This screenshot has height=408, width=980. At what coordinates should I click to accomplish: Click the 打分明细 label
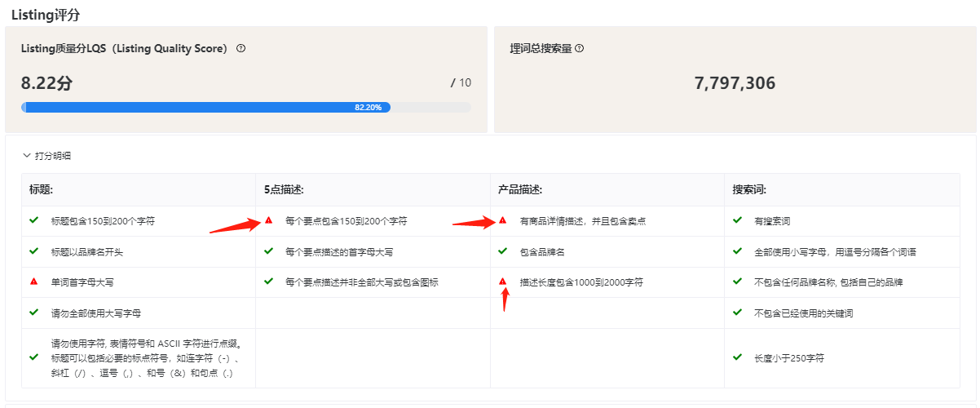click(x=53, y=156)
